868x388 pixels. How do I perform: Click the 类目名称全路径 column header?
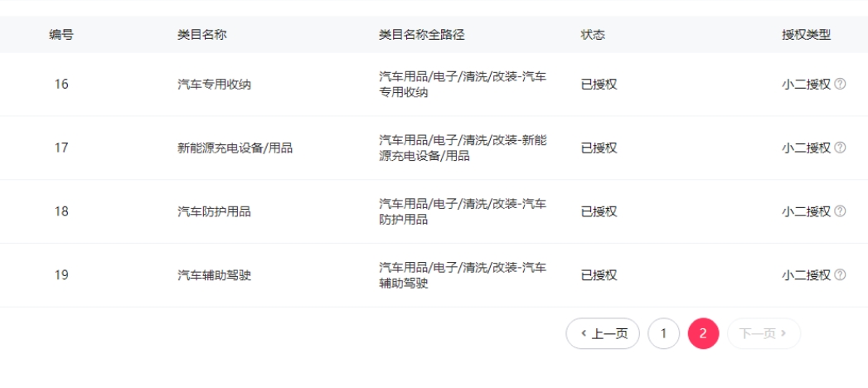pos(421,35)
